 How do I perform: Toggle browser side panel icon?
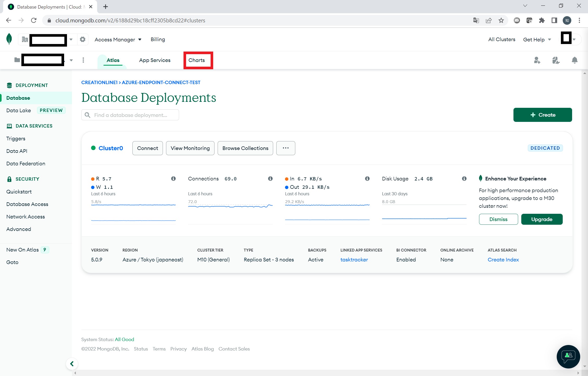[x=554, y=20]
